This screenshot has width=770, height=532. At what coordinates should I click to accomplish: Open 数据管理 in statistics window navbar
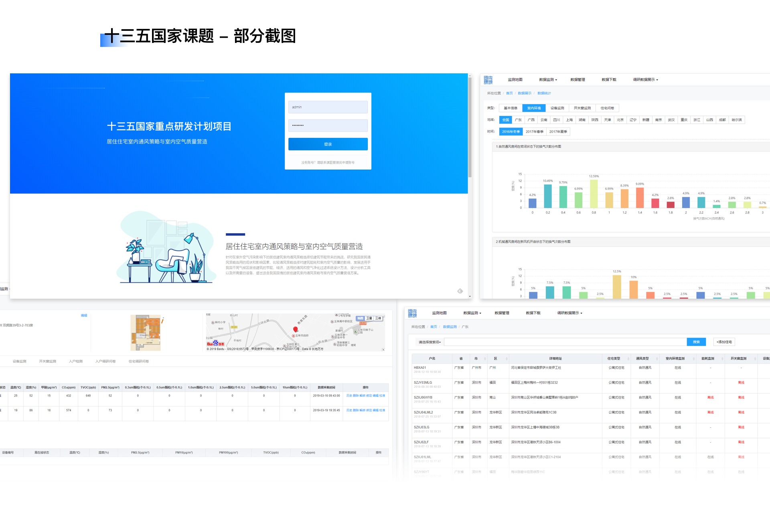(x=577, y=80)
